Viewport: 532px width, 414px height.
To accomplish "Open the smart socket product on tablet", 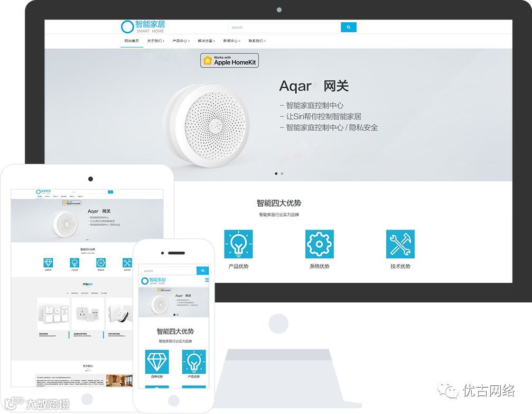I will point(88,314).
